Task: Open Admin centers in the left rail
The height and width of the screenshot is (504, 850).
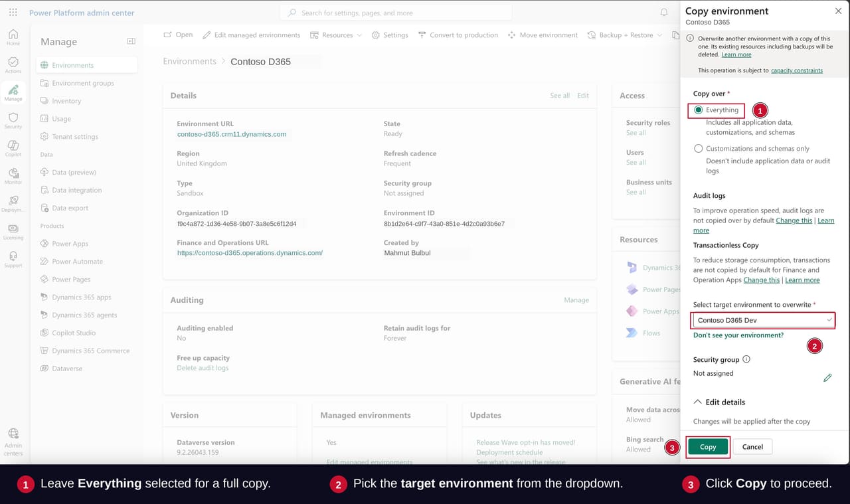Action: coord(13,442)
